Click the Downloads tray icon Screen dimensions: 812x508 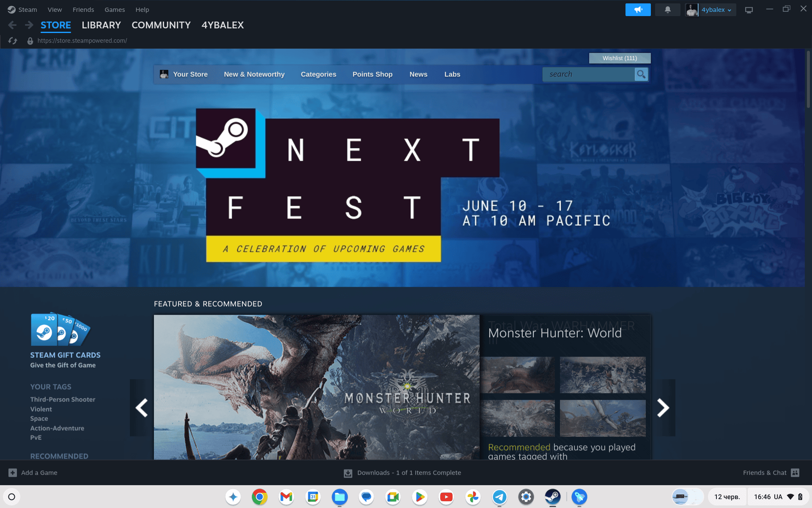[348, 473]
